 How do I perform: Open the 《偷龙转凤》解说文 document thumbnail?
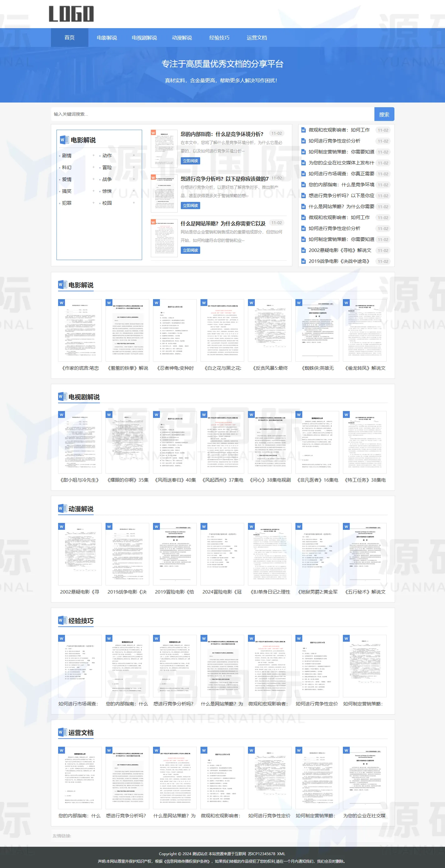364,330
